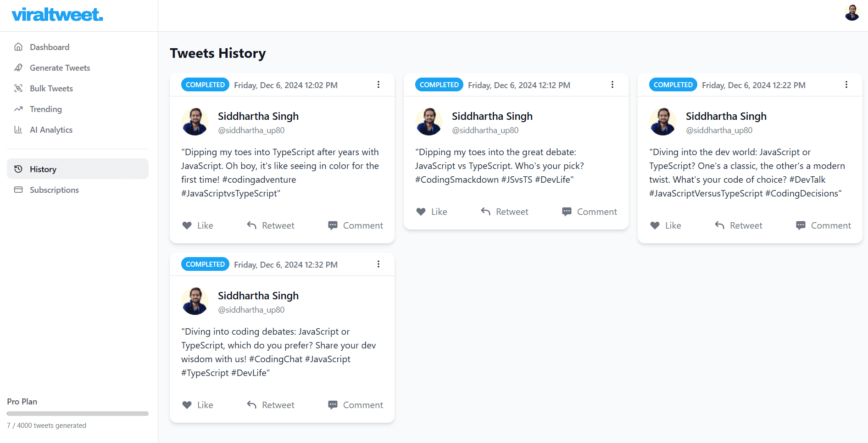868x443 pixels.
Task: Click the Pro Plan usage progress bar
Action: 78,414
